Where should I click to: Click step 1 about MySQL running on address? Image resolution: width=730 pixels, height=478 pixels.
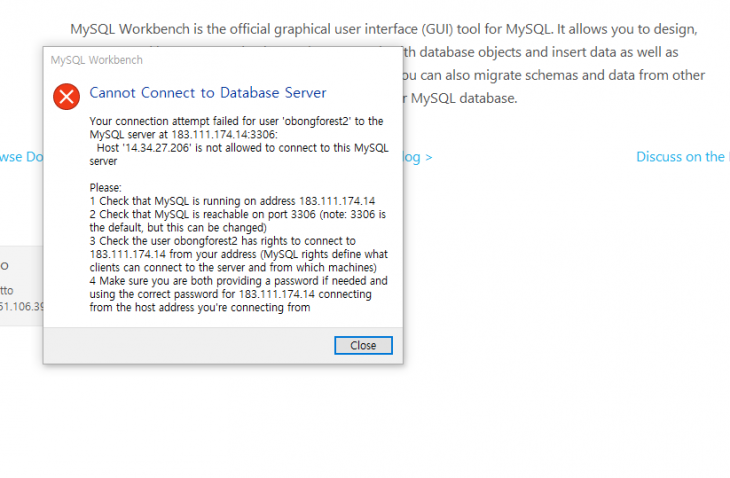click(x=232, y=201)
